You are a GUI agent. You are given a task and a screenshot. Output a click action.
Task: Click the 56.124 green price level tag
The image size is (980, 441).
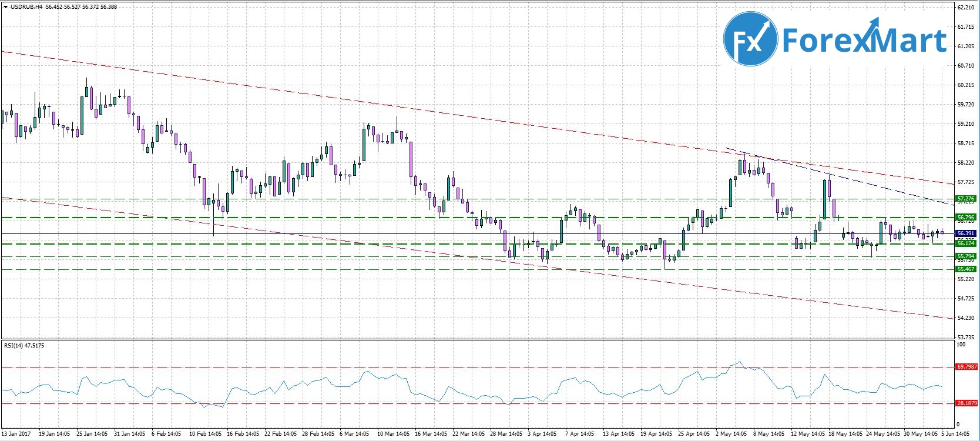coord(966,243)
